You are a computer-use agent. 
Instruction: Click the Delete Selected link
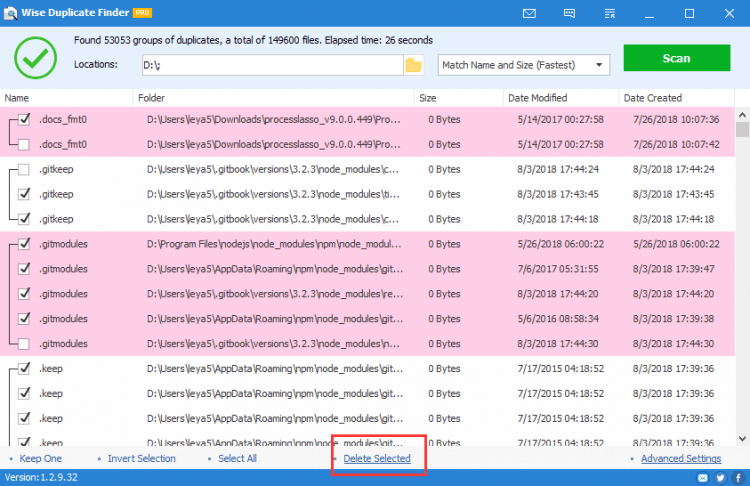click(377, 459)
